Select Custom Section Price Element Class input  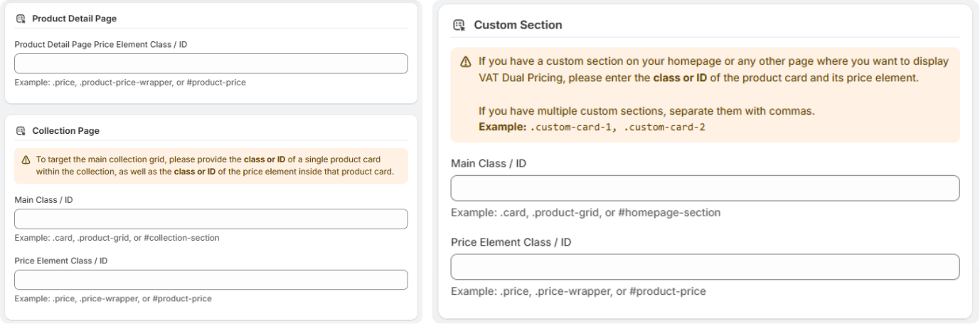705,267
